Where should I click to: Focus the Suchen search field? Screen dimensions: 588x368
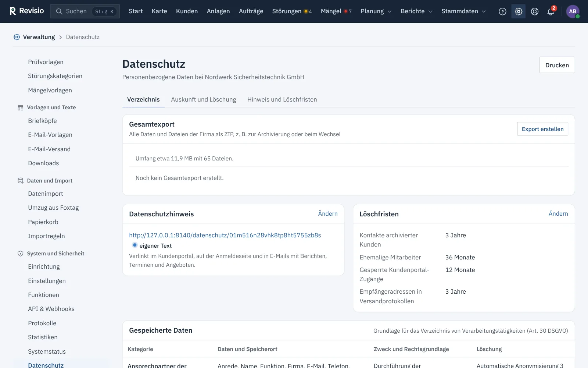(85, 11)
